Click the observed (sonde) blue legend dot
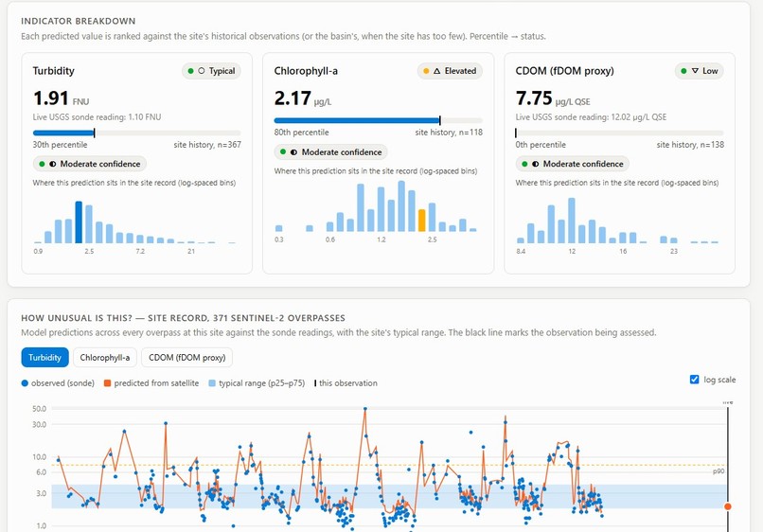This screenshot has width=763, height=532. point(25,383)
